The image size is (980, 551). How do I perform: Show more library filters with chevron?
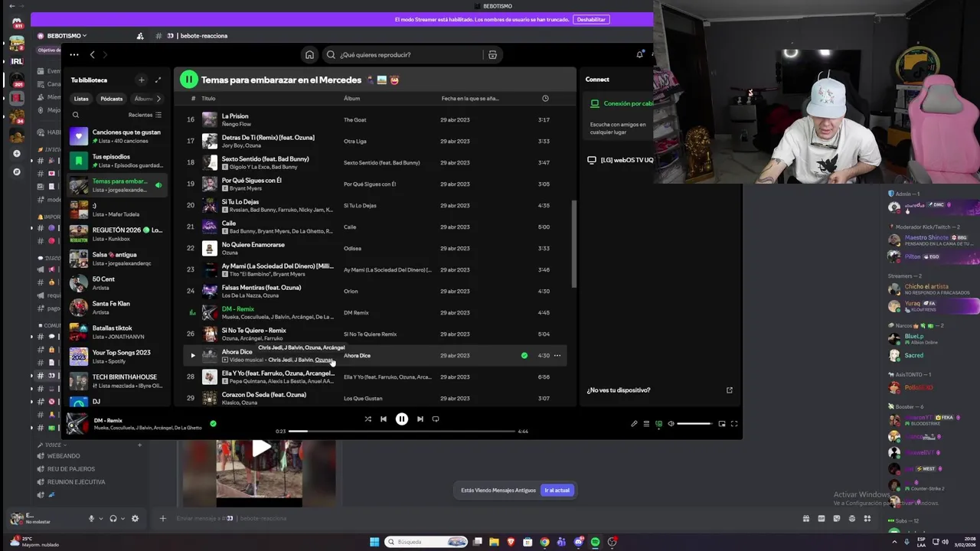pos(158,98)
